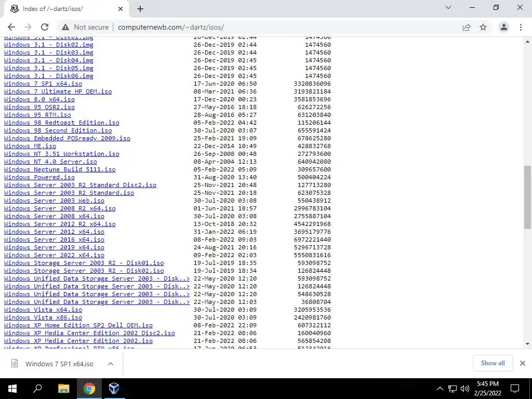Screen dimensions: 532x399
Task: Click date 08-Feb-2022 22:09
Action: coord(225,326)
